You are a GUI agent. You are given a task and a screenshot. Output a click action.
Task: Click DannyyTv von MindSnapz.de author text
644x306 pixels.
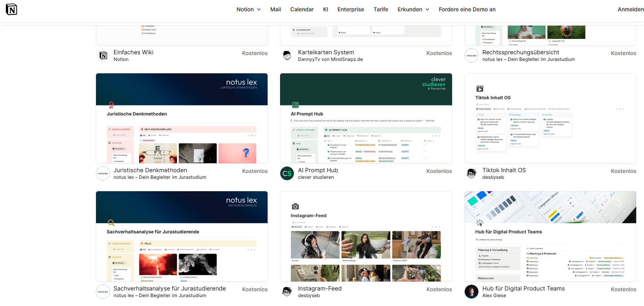(330, 59)
